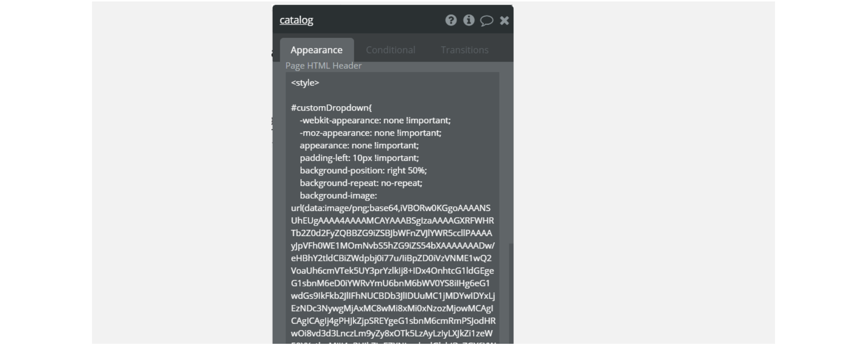Switch to the Appearance tab
The height and width of the screenshot is (349, 868).
316,50
